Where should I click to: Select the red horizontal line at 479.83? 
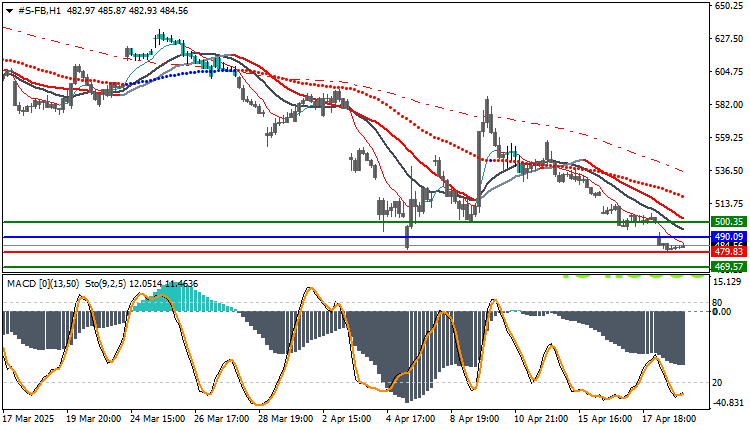(355, 252)
